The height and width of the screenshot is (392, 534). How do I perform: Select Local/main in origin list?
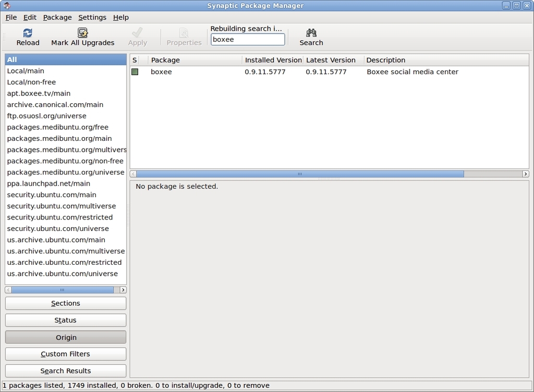tap(65, 71)
